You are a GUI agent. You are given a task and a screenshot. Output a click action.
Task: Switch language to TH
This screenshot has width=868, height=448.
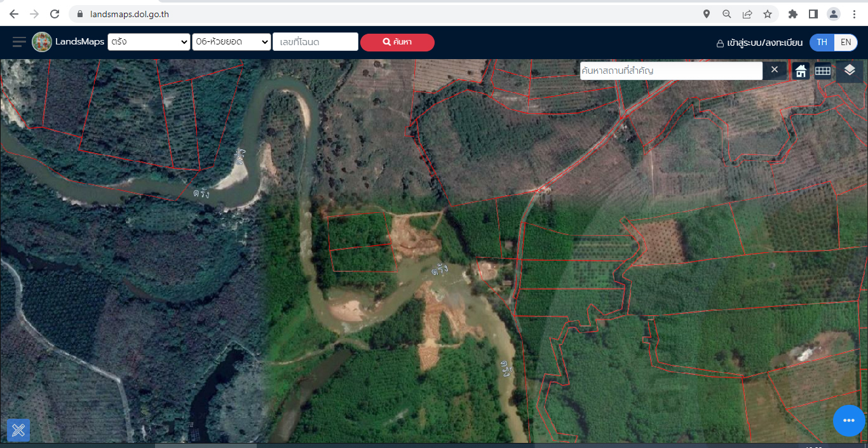[x=822, y=43]
